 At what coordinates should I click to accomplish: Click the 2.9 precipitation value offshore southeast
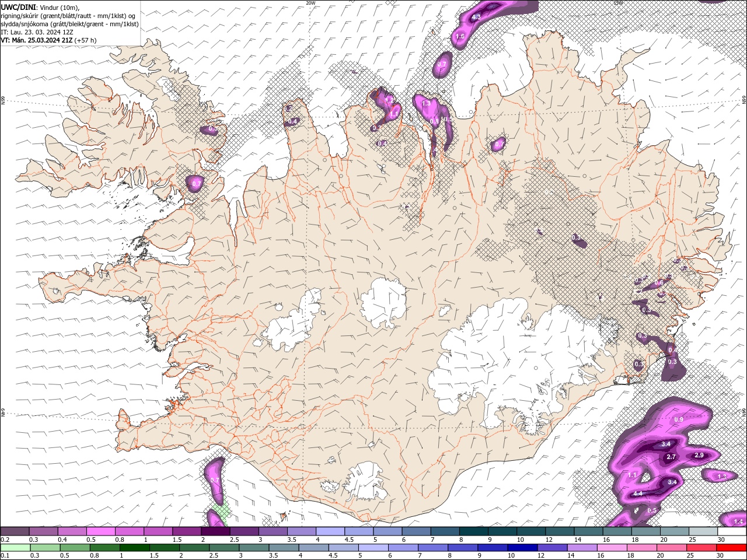tap(699, 455)
